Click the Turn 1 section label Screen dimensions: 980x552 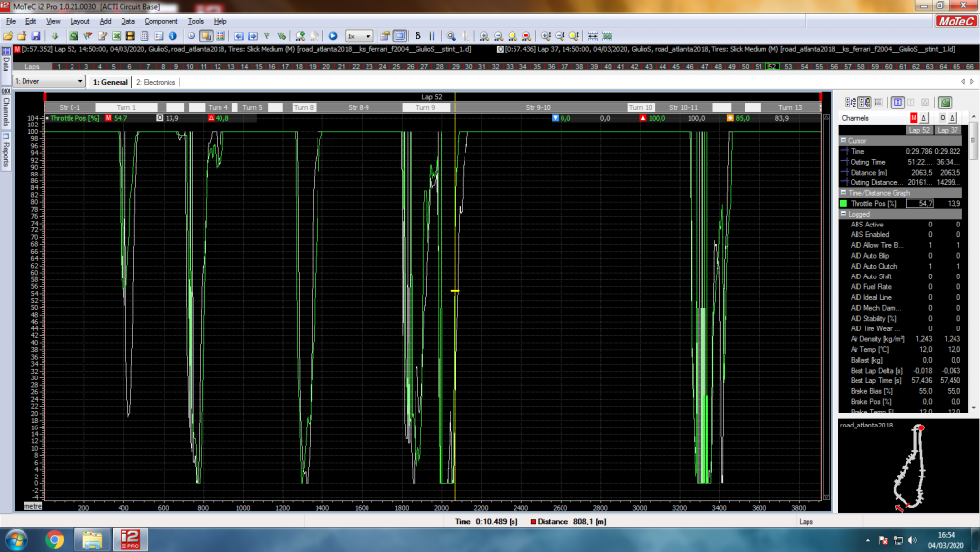point(125,108)
